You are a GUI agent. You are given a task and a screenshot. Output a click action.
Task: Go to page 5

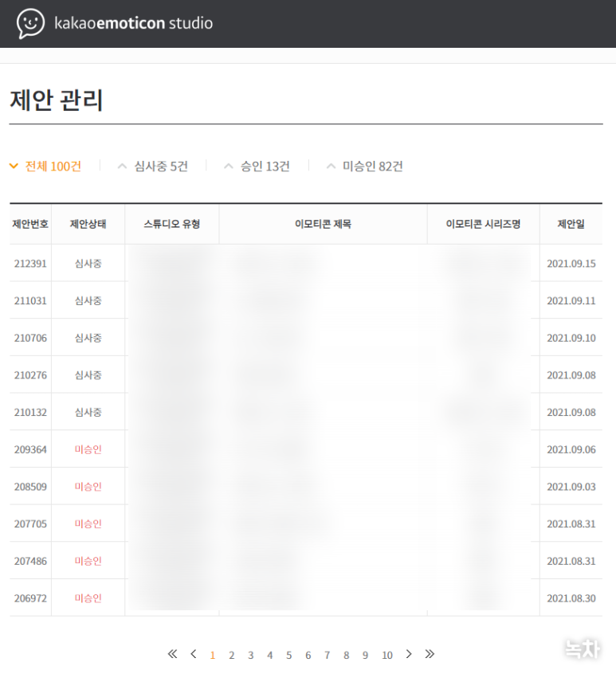click(x=288, y=655)
